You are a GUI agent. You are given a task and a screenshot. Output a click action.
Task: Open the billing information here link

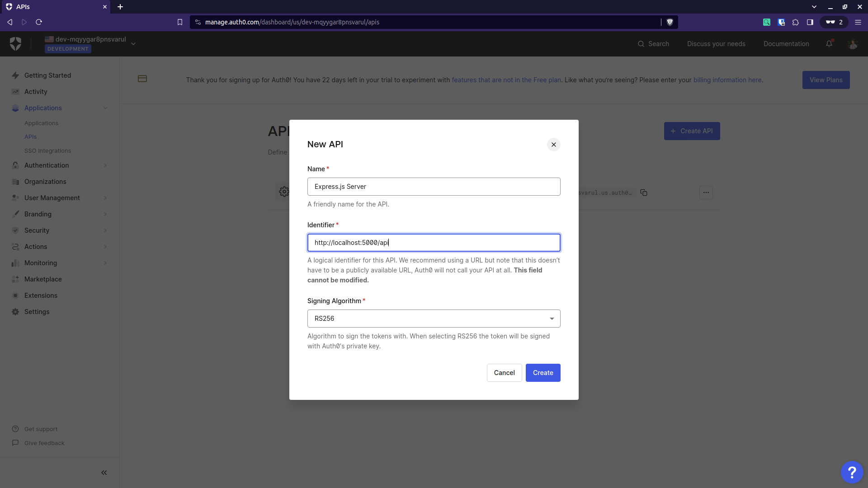coord(727,80)
